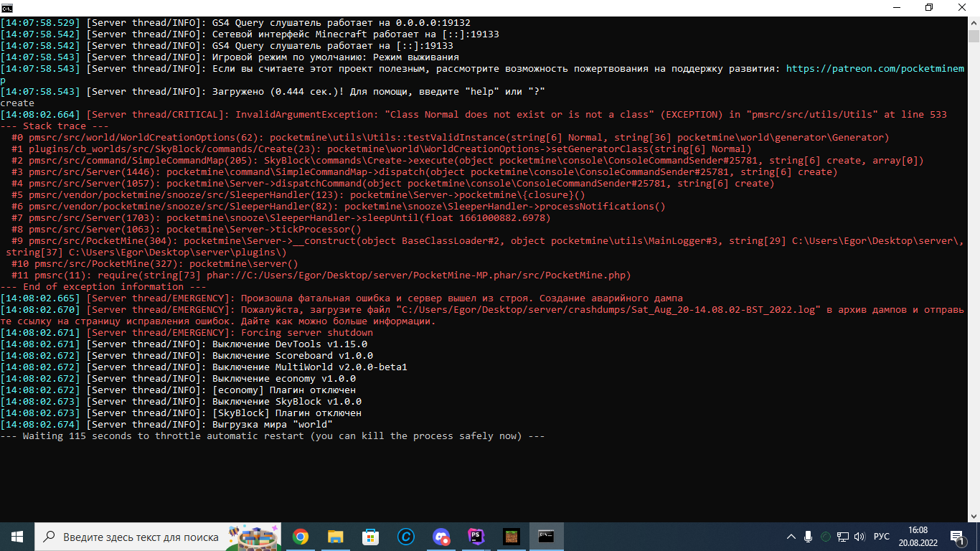Screen dimensions: 980x551
Task: Select the command prompt taskbar button
Action: click(546, 537)
